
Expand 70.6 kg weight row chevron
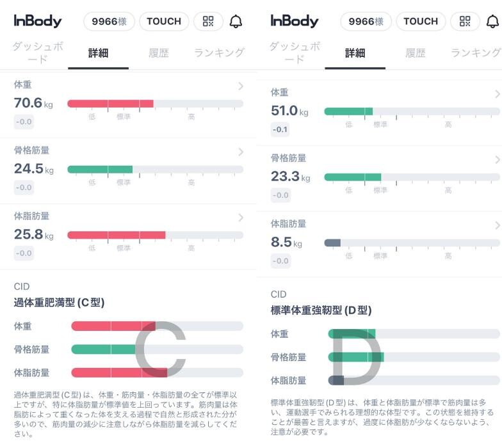click(241, 86)
